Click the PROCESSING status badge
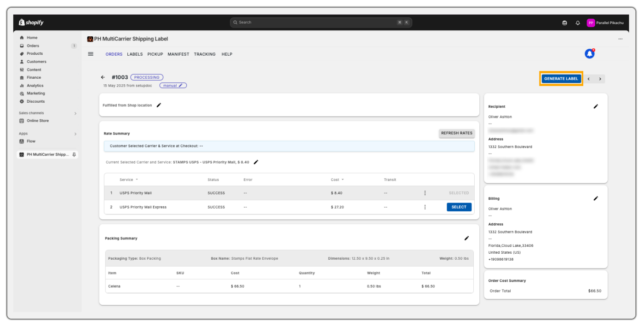Screen dimensions: 644x326 147,77
